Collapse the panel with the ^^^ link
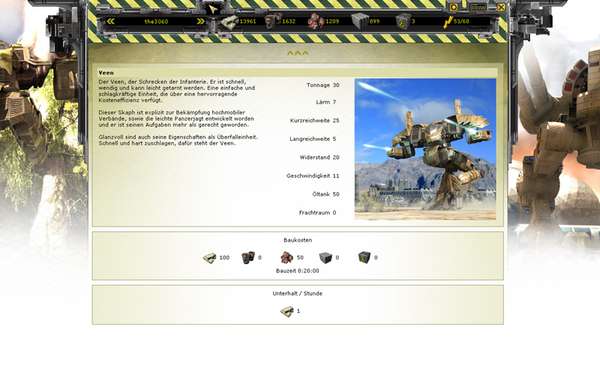The image size is (600, 378). pyautogui.click(x=298, y=54)
